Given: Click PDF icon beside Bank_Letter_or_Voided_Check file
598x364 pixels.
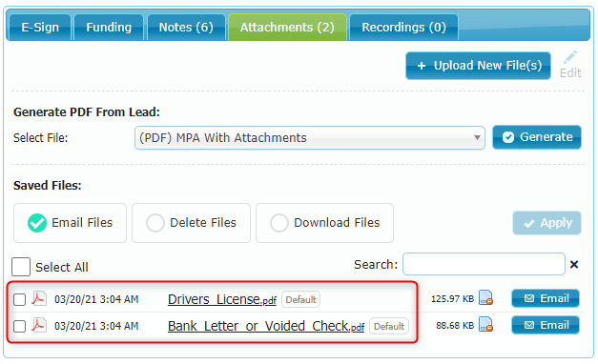Looking at the screenshot, I should pos(39,325).
